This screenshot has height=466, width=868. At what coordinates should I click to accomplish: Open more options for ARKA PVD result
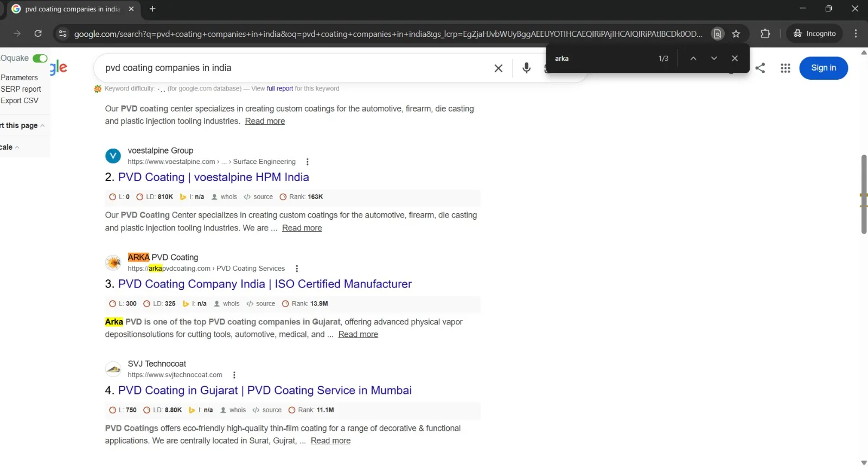coord(297,269)
